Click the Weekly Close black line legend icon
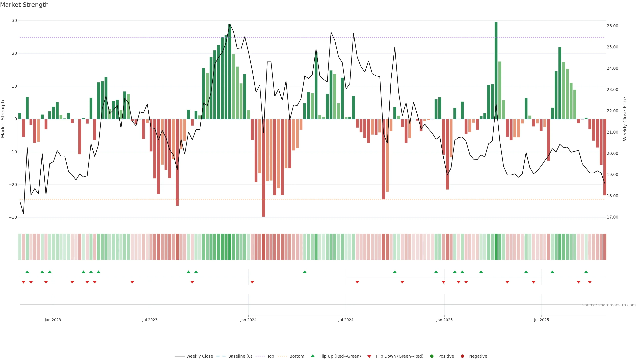 point(179,356)
